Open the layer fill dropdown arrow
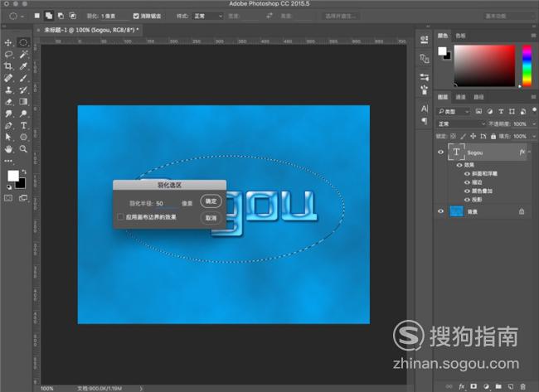 point(534,137)
